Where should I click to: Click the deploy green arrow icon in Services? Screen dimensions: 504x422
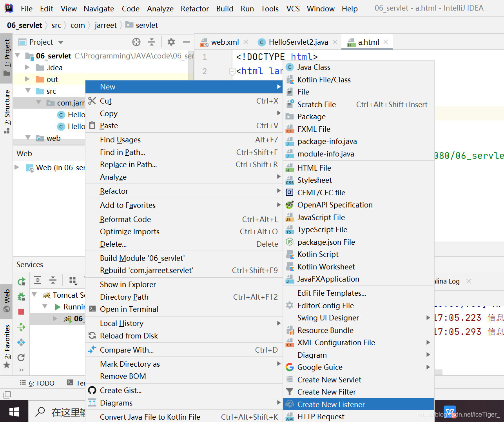pyautogui.click(x=21, y=327)
